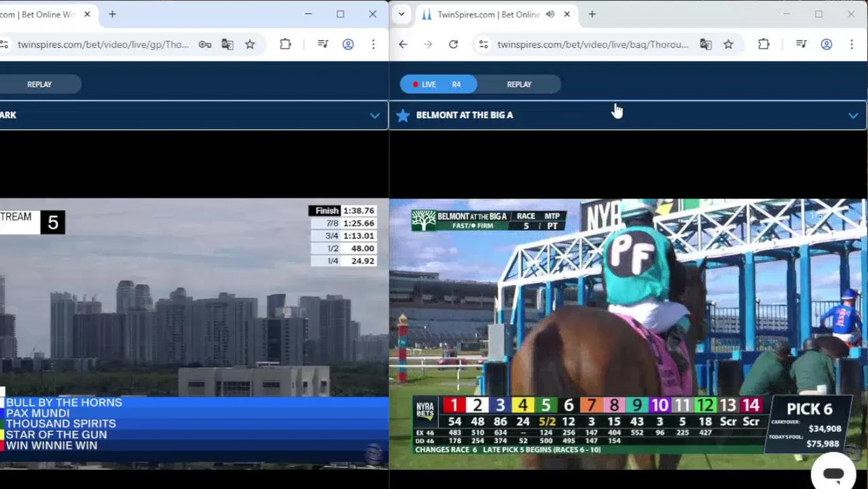
Task: Open profile avatar in right window
Action: 827,45
